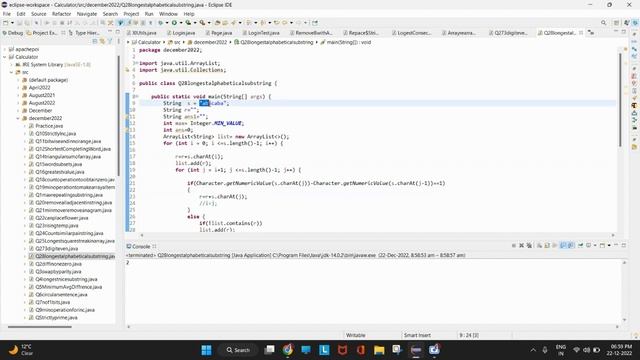Switch to the Java perspective icon
The image size is (640, 360).
(x=627, y=23)
